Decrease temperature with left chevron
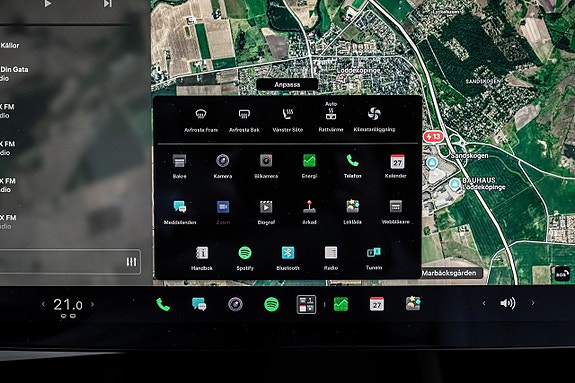This screenshot has width=575, height=383. pyautogui.click(x=43, y=304)
